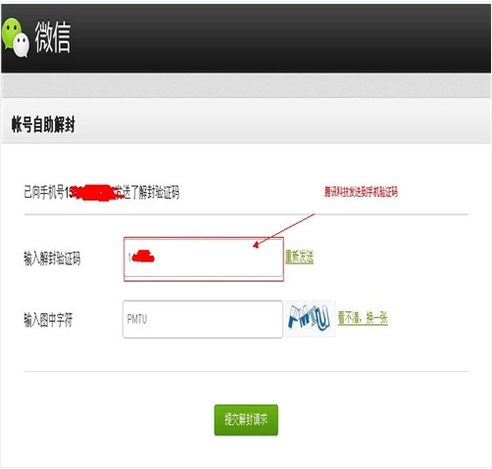Click the red arrowhead pointing at the code field
This screenshot has height=469, width=492.
(x=256, y=245)
